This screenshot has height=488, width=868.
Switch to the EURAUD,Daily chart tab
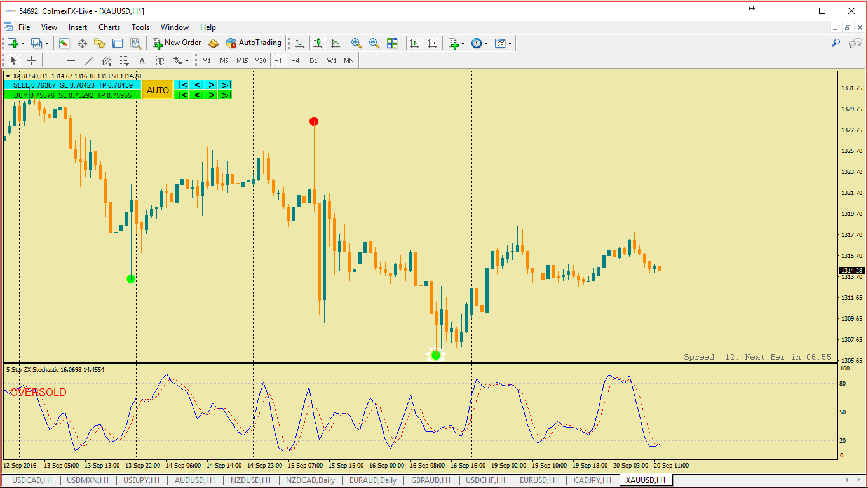pyautogui.click(x=373, y=480)
